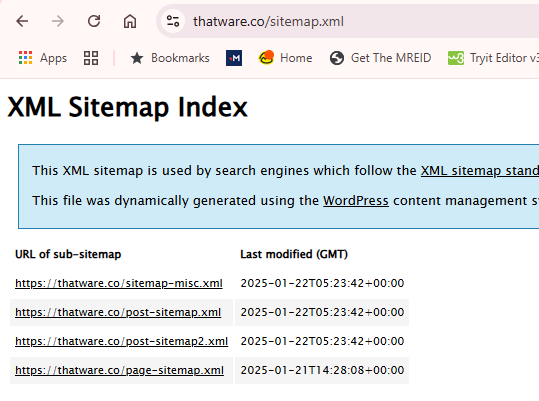Screen dimensions: 539x401
Task: Select the sitemap-misc last modified timestamp
Action: tap(322, 283)
